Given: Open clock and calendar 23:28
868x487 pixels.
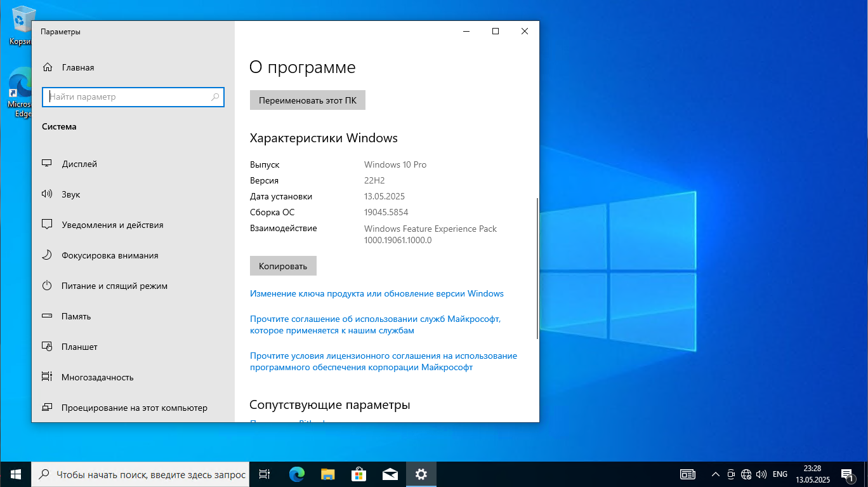Looking at the screenshot, I should [812, 474].
